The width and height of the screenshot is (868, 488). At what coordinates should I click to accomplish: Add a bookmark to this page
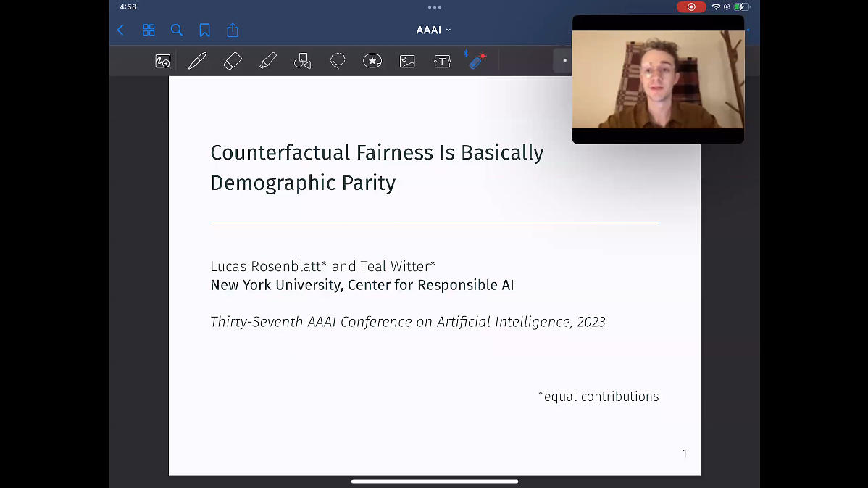click(x=204, y=30)
